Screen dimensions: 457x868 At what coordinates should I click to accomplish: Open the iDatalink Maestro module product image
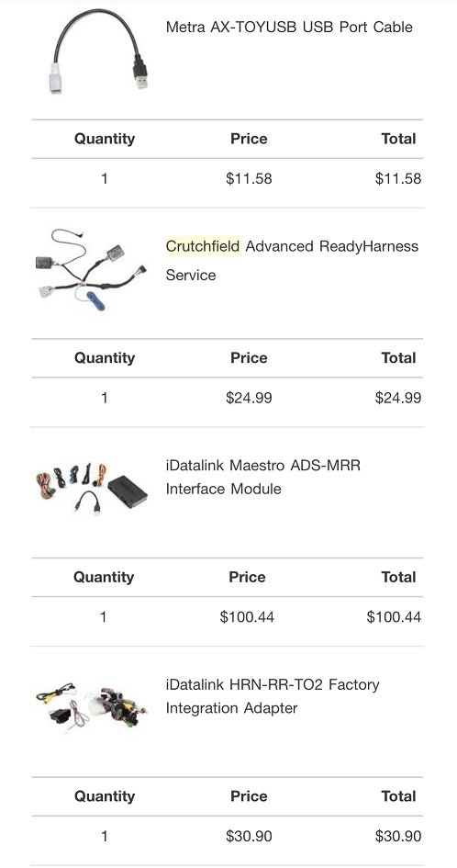(92, 489)
